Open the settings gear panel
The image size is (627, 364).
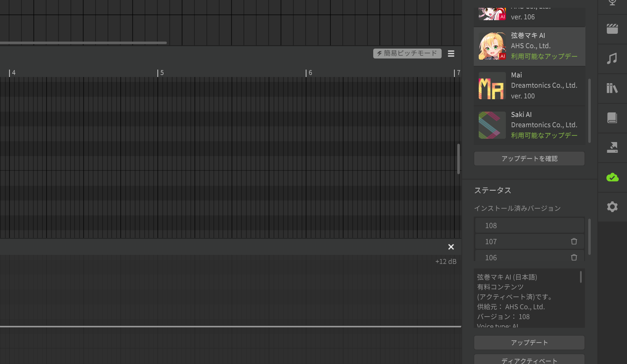click(612, 207)
